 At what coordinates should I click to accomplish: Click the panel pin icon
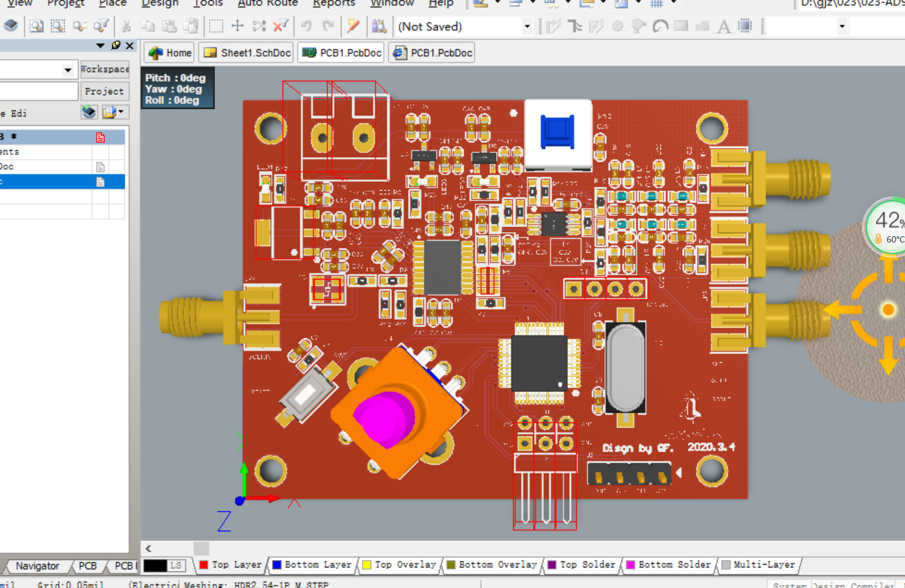tap(115, 45)
